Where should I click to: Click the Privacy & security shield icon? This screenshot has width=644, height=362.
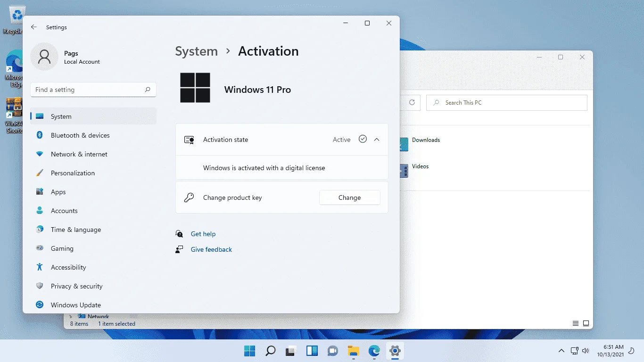pyautogui.click(x=40, y=286)
